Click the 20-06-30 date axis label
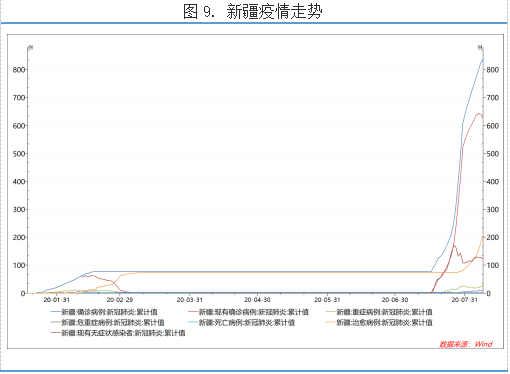Screen dimensions: 510x374 tap(395, 300)
